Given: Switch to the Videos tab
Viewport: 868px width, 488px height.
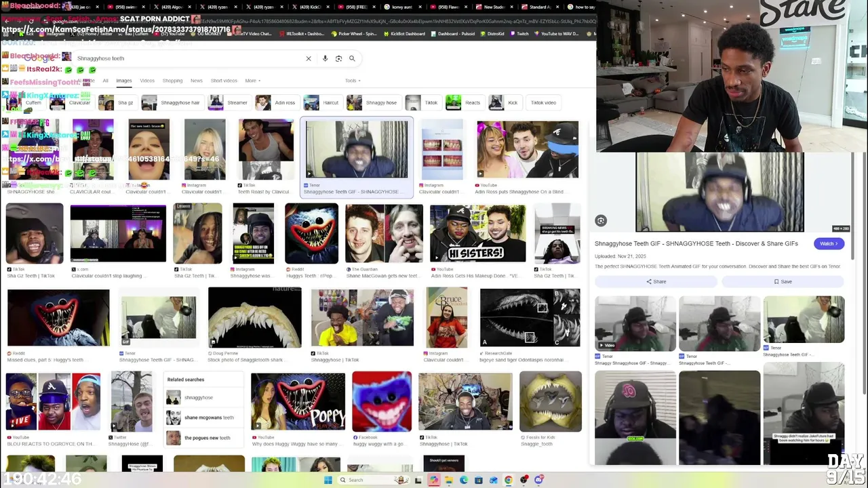Looking at the screenshot, I should 147,81.
